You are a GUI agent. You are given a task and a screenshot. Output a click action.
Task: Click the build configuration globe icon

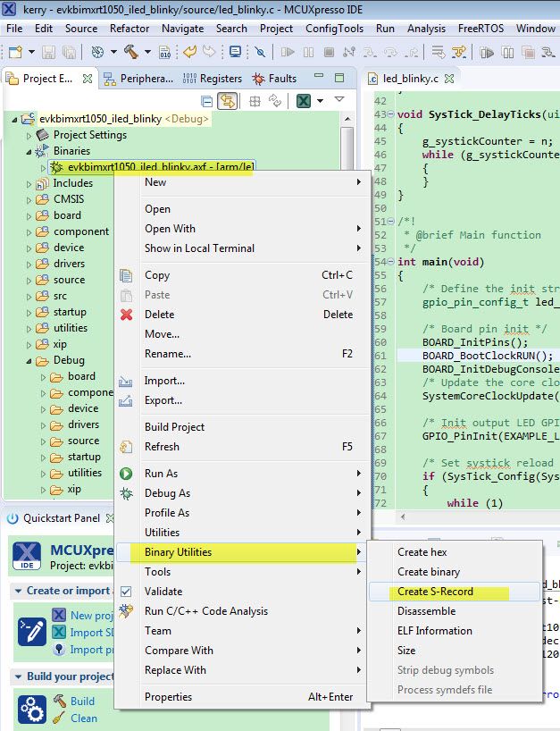pyautogui.click(x=98, y=52)
